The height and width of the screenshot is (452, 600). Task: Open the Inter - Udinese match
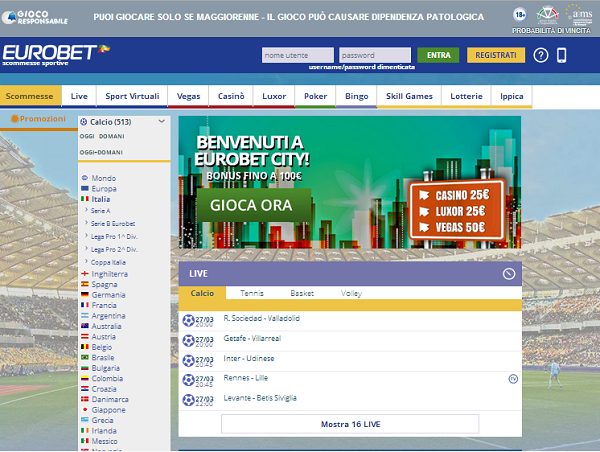tap(249, 359)
